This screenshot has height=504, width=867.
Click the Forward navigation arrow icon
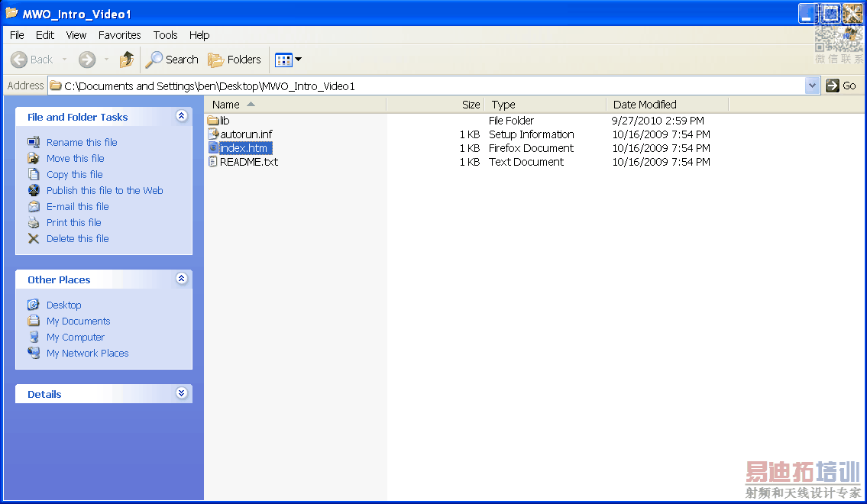[87, 59]
